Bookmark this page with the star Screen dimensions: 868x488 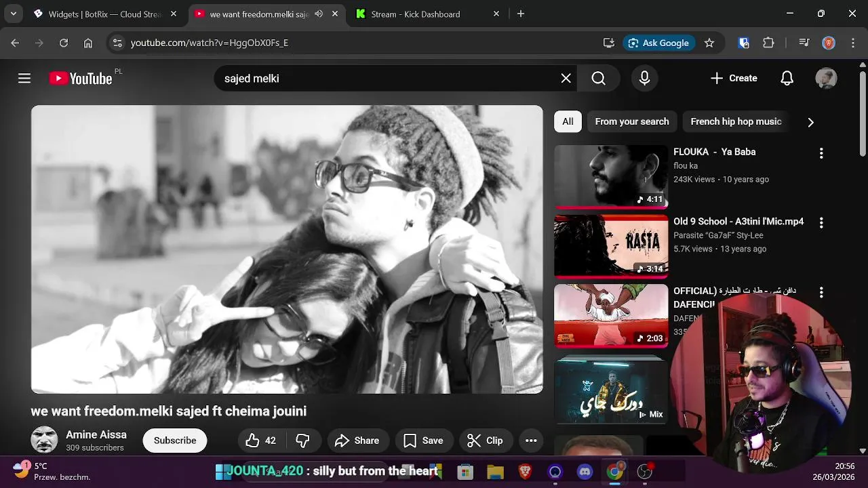(x=709, y=43)
